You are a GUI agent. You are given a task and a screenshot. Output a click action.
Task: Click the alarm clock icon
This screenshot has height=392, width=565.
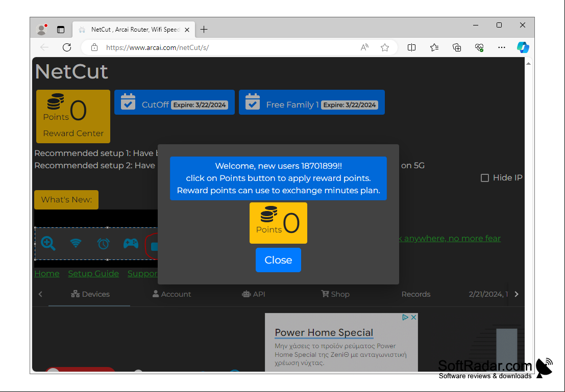tap(103, 244)
